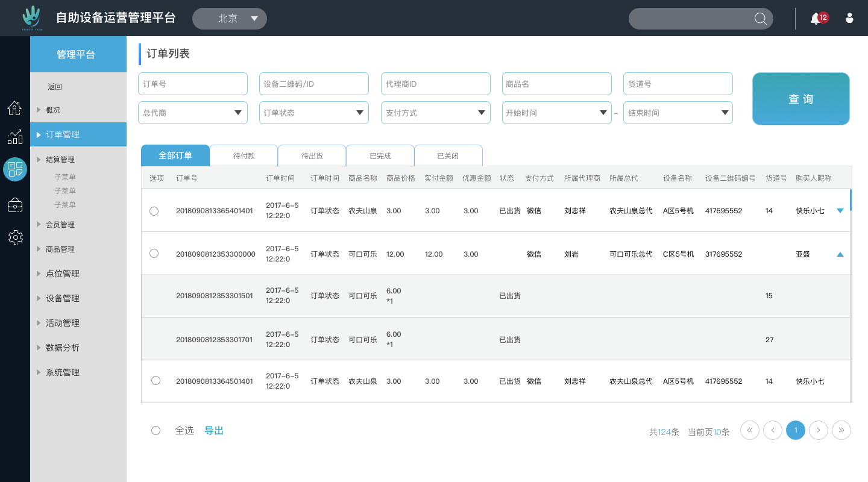Select the highlighted order list sidebar icon
The height and width of the screenshot is (482, 868).
coord(15,169)
